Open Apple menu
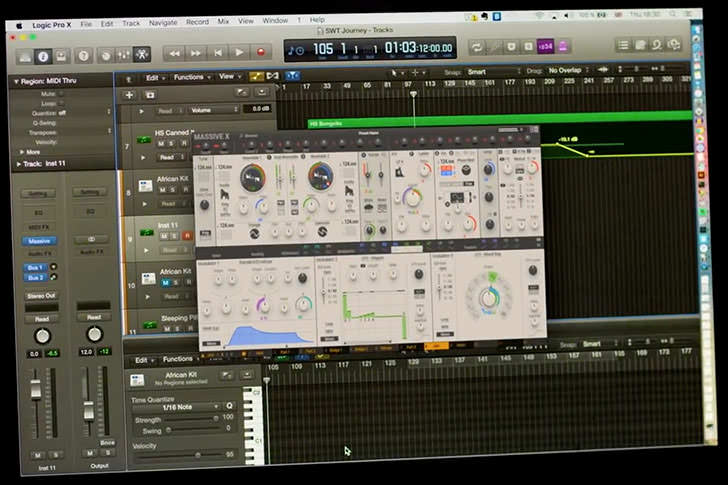 coord(19,26)
